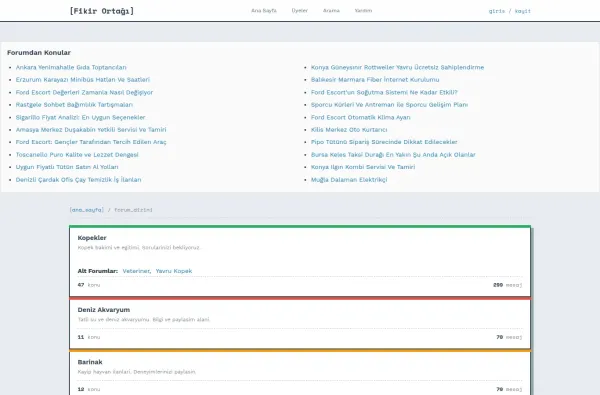
Task: Open Balıkesir Marmara Fiber İnternet Kurulumu
Action: 375,80
